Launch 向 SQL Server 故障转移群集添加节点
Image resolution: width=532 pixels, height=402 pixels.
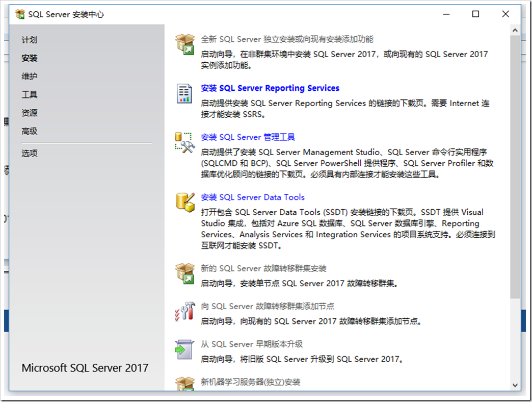click(268, 306)
